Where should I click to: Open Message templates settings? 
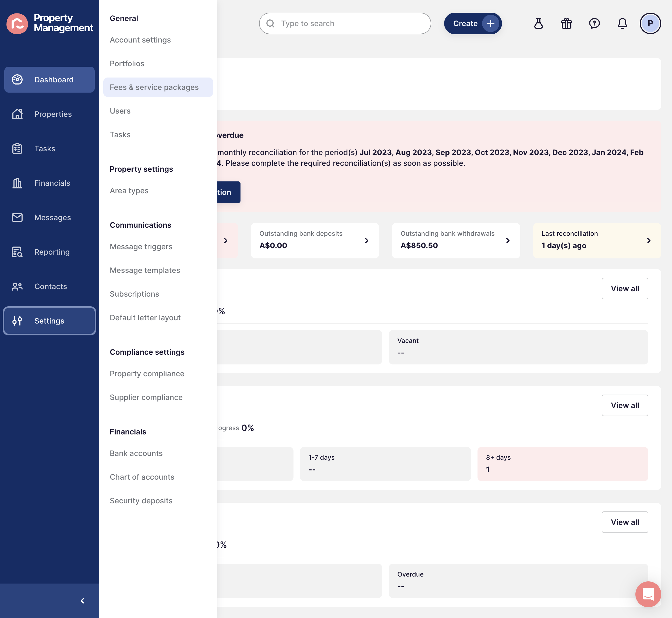pyautogui.click(x=145, y=270)
